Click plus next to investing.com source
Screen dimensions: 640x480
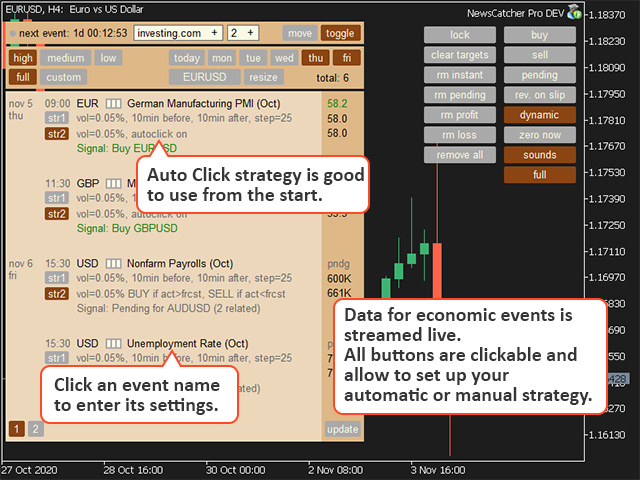point(214,33)
